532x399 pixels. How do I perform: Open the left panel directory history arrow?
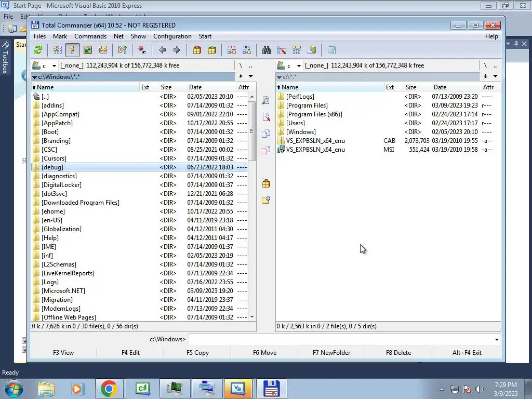251,76
